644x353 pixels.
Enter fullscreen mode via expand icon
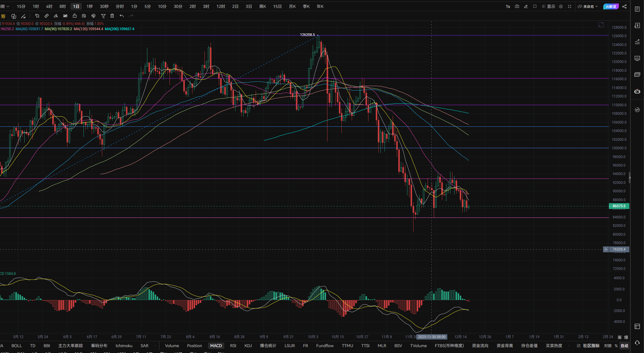click(x=570, y=6)
